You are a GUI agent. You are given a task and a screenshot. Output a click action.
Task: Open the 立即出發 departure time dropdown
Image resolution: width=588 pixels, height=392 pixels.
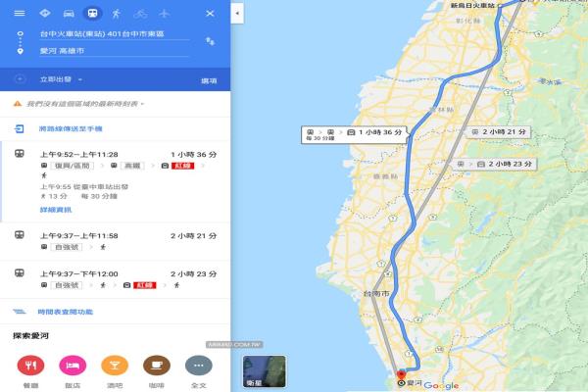[x=61, y=79]
